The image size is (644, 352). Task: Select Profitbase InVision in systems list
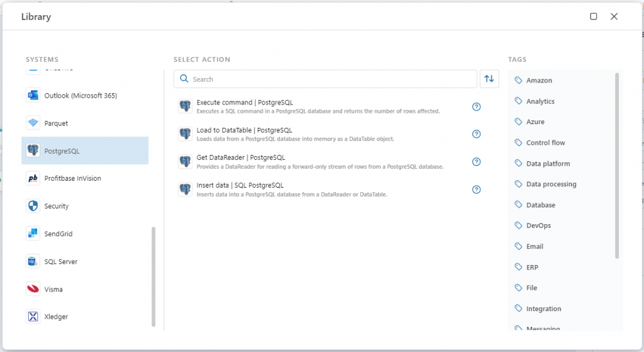tap(72, 179)
